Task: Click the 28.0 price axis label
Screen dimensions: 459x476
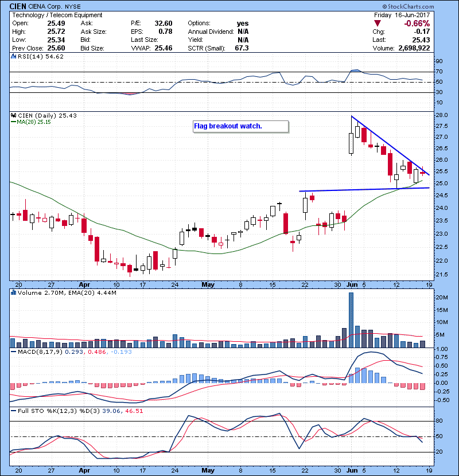Action: (442, 115)
